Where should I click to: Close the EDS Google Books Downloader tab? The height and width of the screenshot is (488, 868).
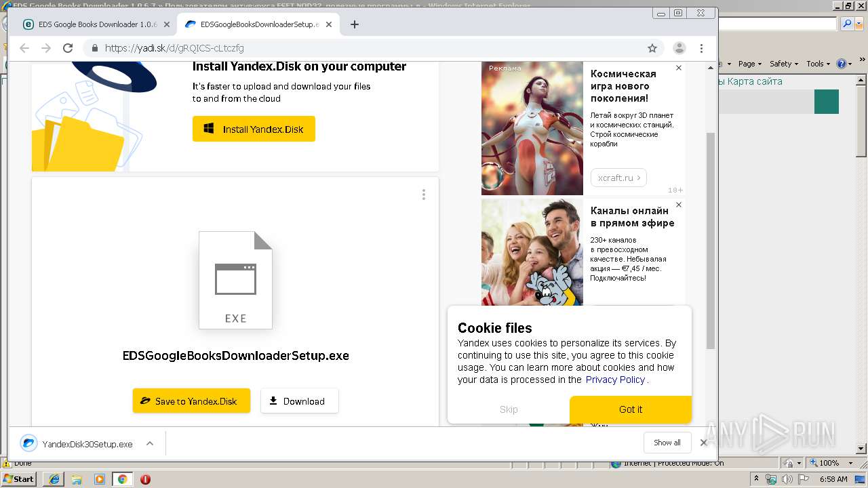[166, 24]
